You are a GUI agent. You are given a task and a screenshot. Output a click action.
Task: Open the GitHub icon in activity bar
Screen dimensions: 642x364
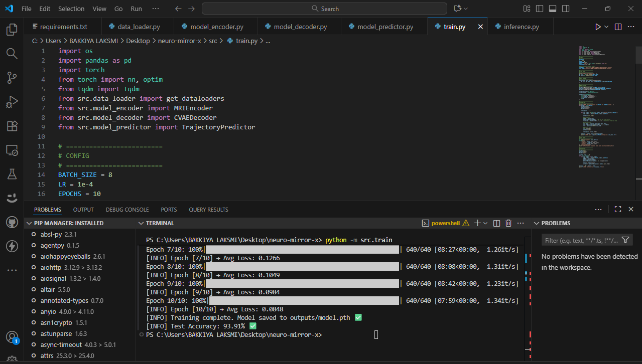tap(12, 222)
